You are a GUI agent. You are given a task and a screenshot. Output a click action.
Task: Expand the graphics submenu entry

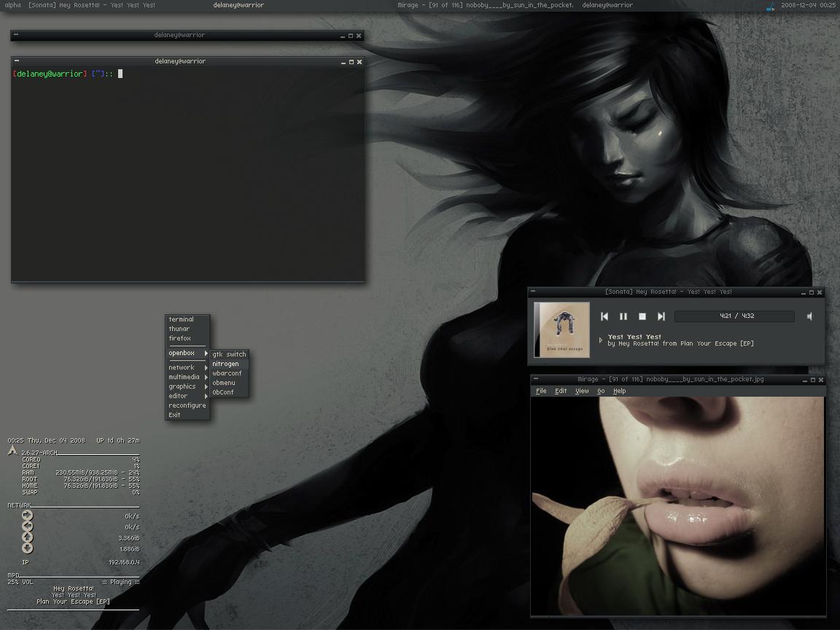click(x=187, y=386)
